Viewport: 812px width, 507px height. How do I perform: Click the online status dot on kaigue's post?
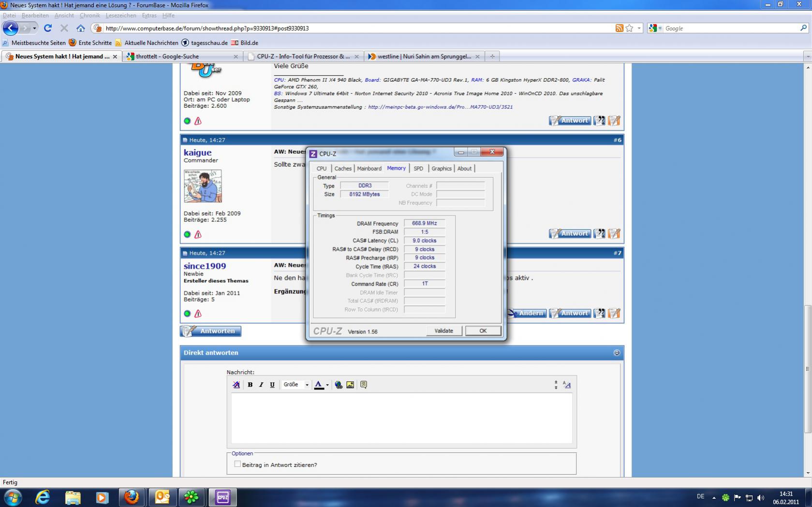point(187,234)
